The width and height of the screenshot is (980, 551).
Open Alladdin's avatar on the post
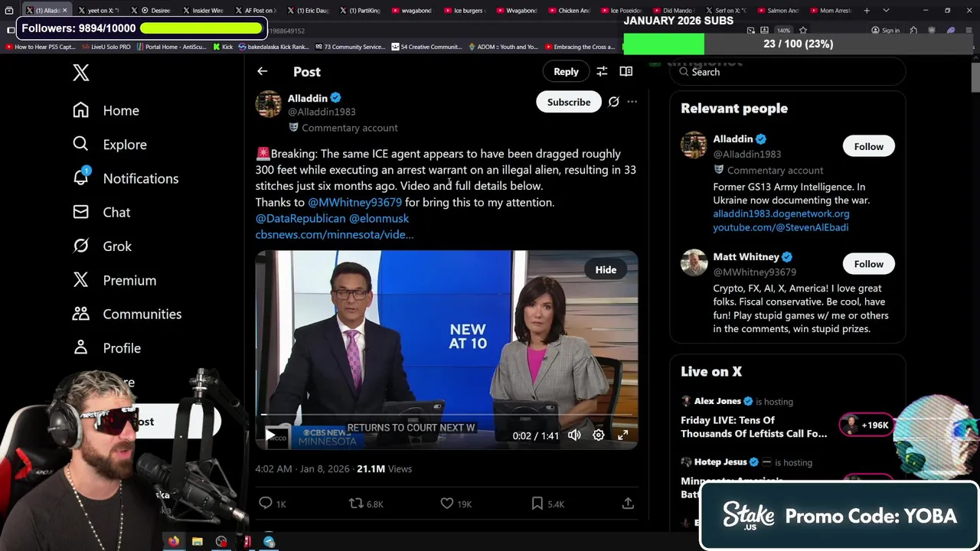pos(269,105)
